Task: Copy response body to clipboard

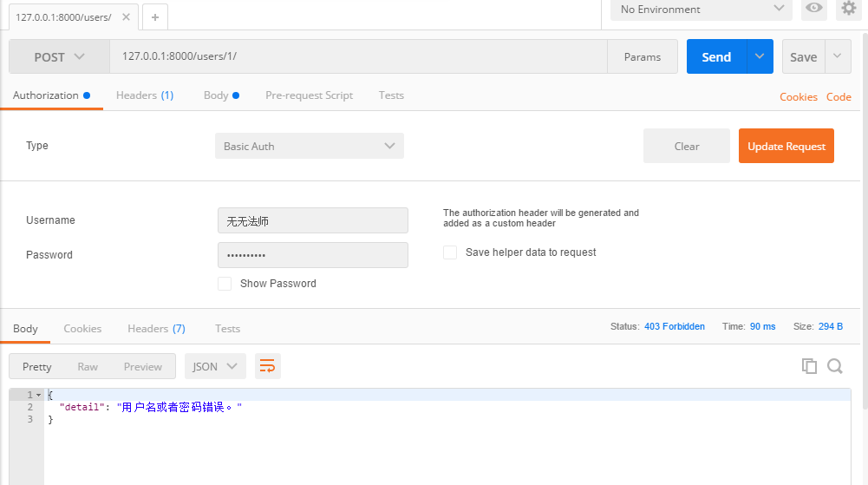Action: tap(809, 366)
